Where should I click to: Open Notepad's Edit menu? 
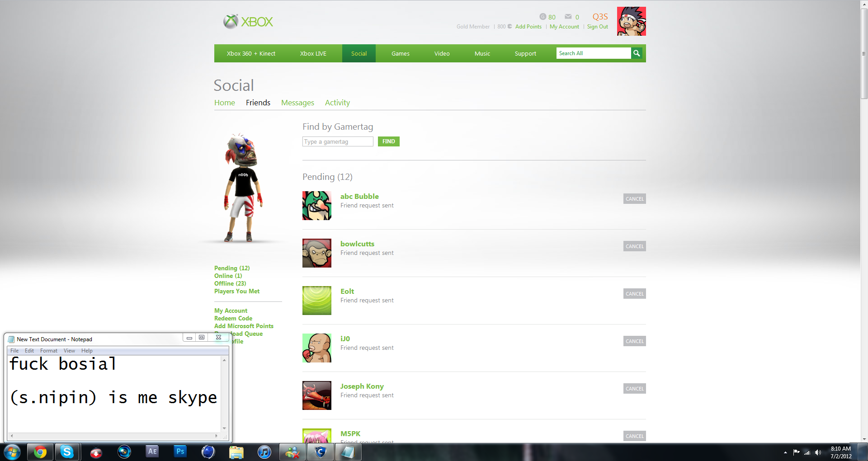[29, 351]
